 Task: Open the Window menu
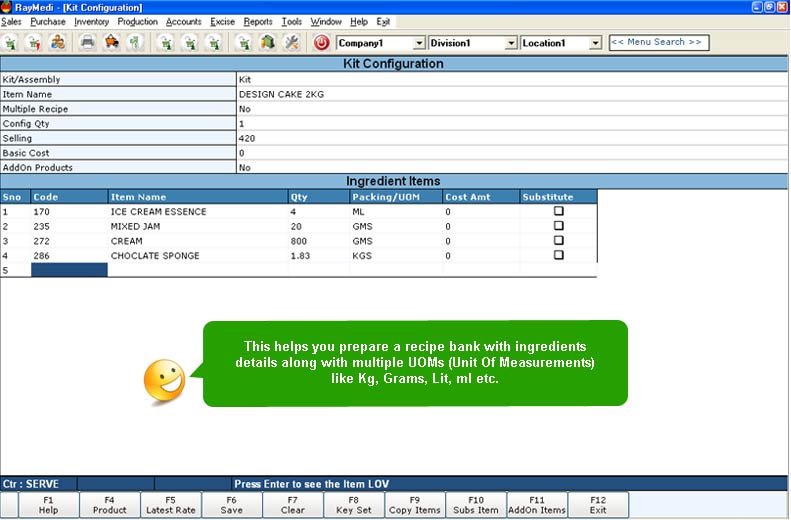coord(326,22)
